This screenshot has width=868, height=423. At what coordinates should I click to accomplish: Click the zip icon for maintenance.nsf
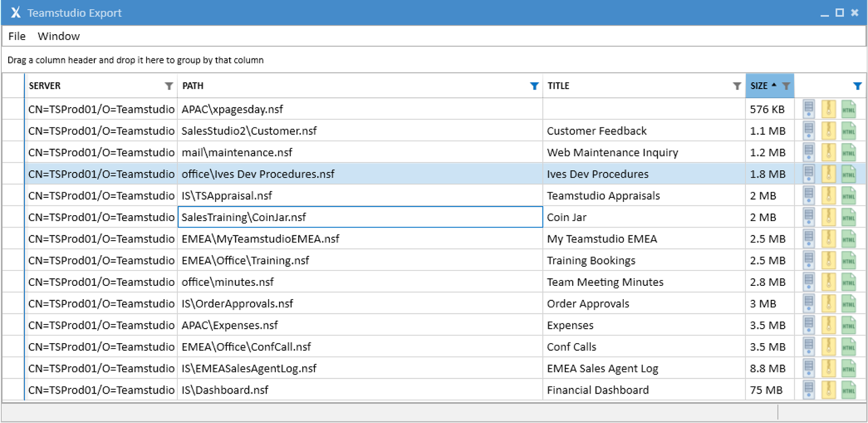[x=828, y=152]
